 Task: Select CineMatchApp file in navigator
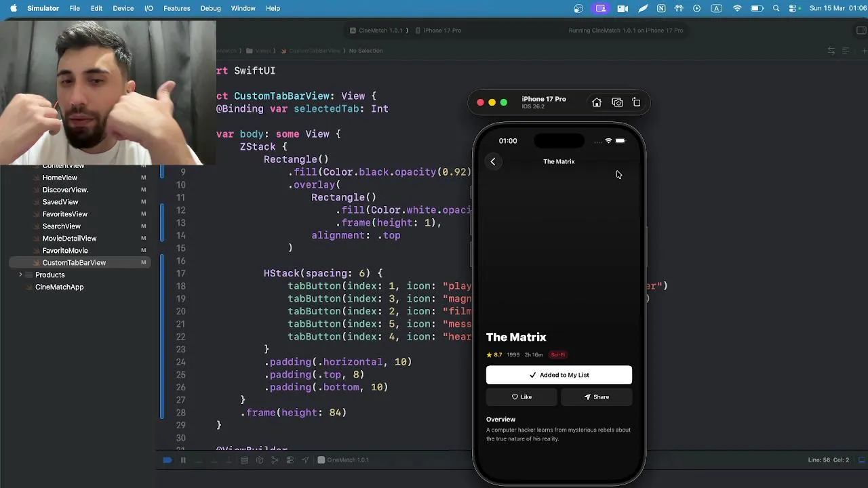(x=59, y=287)
